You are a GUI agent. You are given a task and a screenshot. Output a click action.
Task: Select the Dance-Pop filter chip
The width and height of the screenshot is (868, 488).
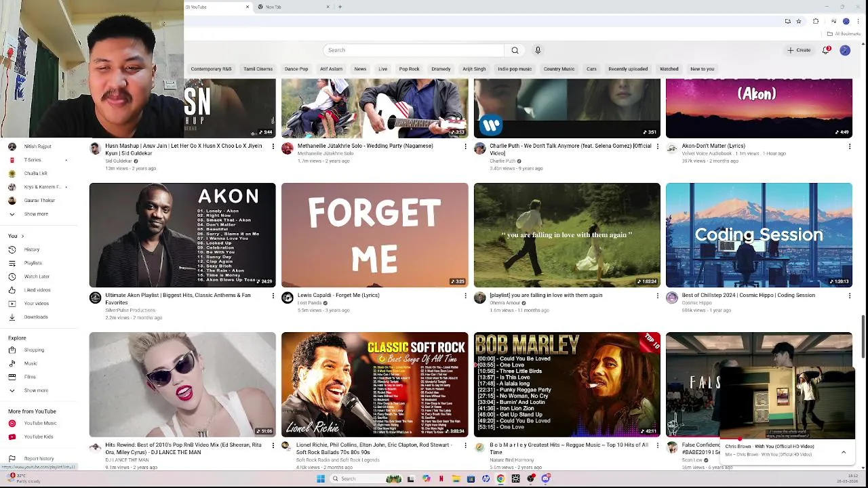tap(296, 69)
